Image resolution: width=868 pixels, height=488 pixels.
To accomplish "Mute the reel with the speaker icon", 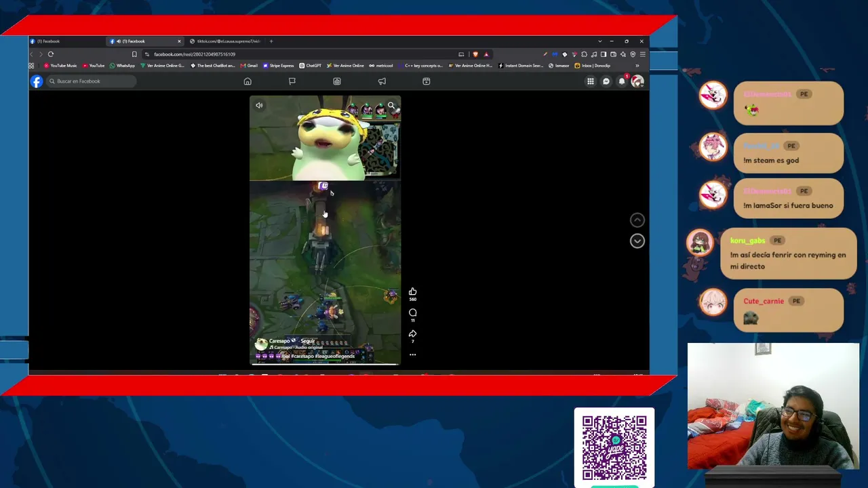I will pyautogui.click(x=259, y=105).
